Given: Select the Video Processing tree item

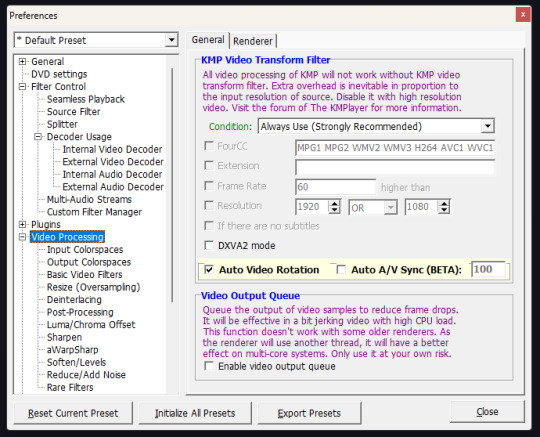Looking at the screenshot, I should coord(68,237).
